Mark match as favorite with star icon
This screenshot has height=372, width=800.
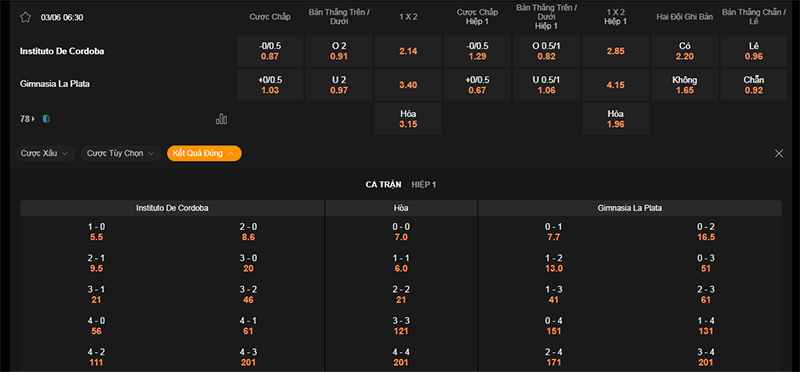[26, 17]
